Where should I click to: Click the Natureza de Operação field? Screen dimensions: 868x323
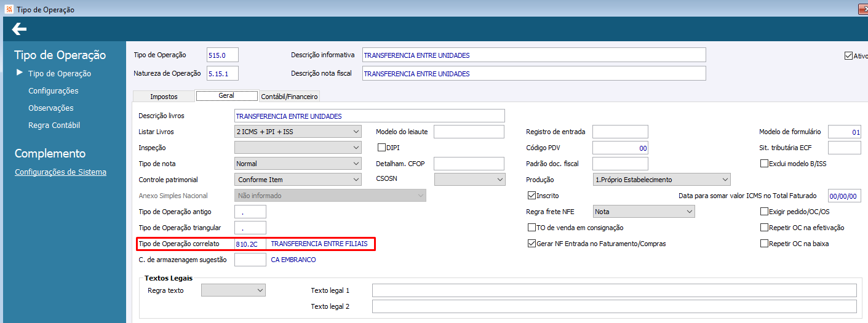tap(223, 74)
